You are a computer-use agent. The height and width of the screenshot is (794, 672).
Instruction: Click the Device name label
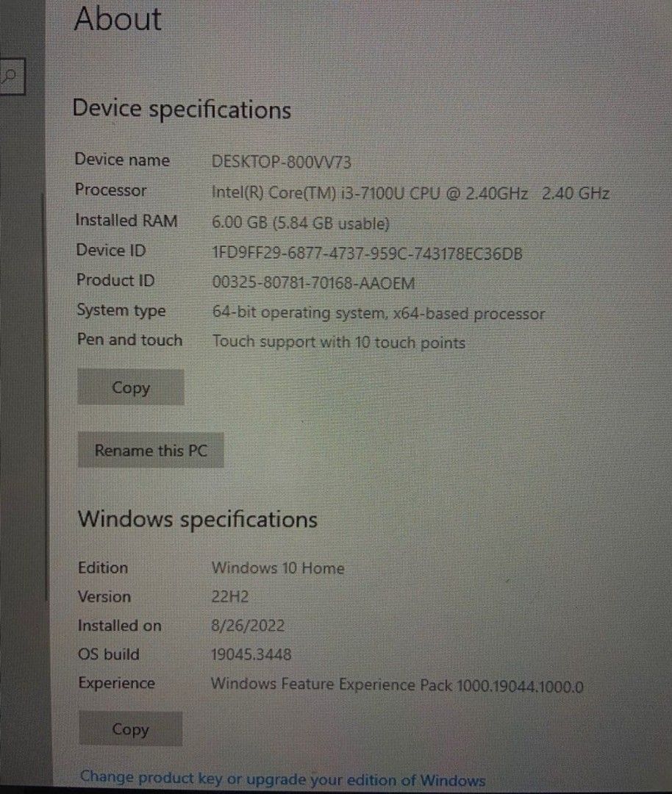(122, 160)
